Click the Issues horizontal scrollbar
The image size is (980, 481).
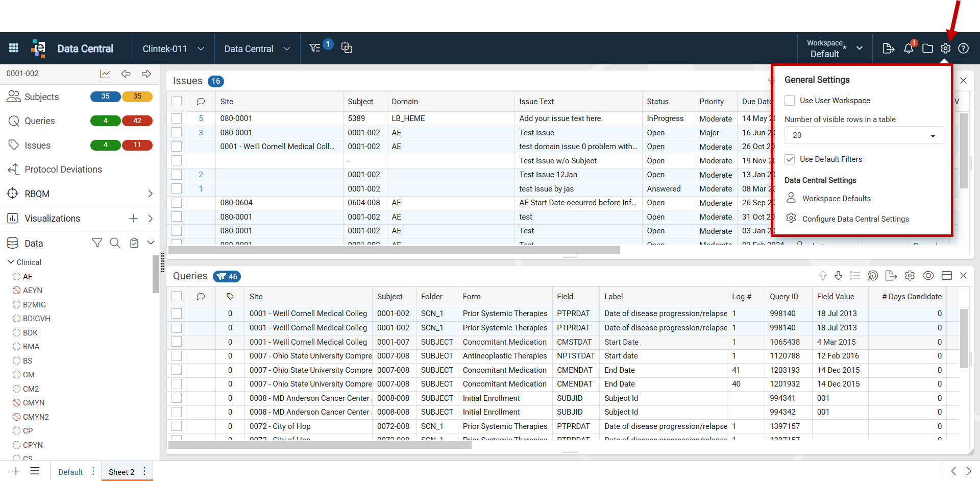click(394, 250)
